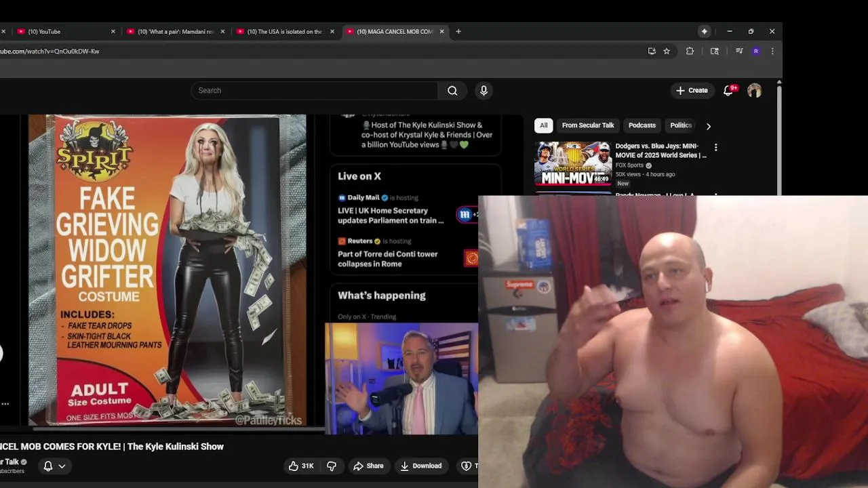Click the Create button
The height and width of the screenshot is (488, 868).
(x=692, y=90)
